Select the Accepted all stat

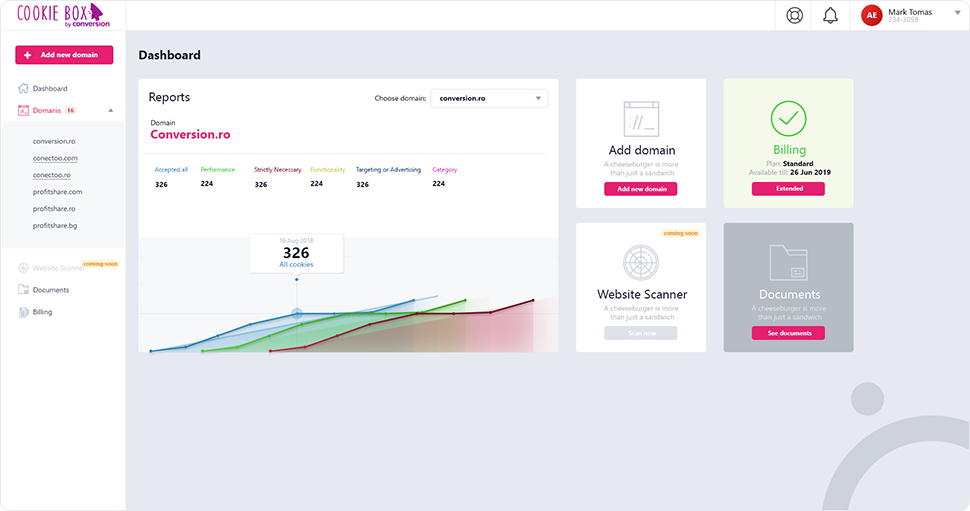pos(171,177)
